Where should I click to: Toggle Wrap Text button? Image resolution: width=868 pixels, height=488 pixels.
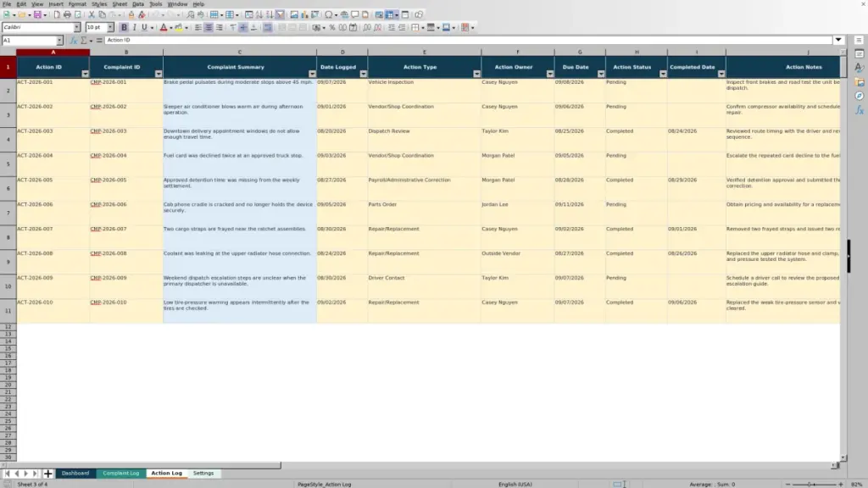point(267,27)
